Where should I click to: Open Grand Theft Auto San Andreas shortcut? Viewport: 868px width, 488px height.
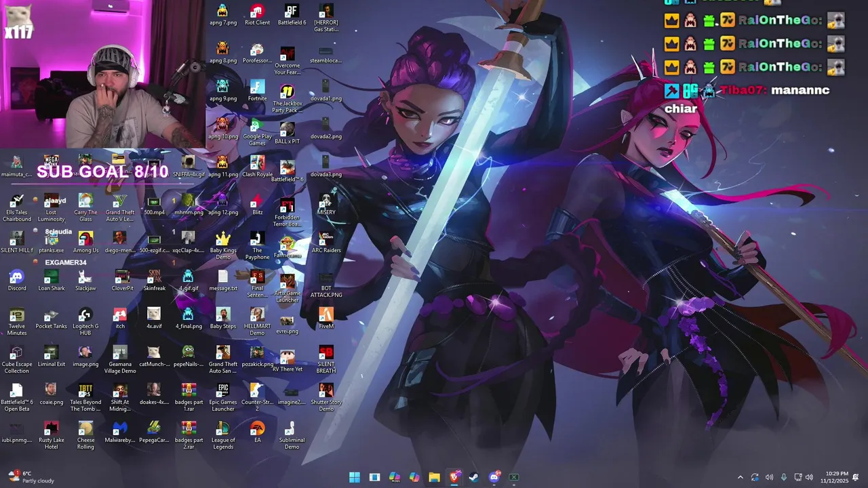coord(222,360)
